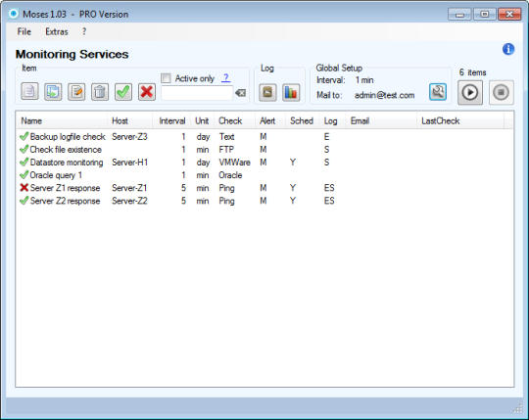Click the FTP check type cell

point(226,150)
